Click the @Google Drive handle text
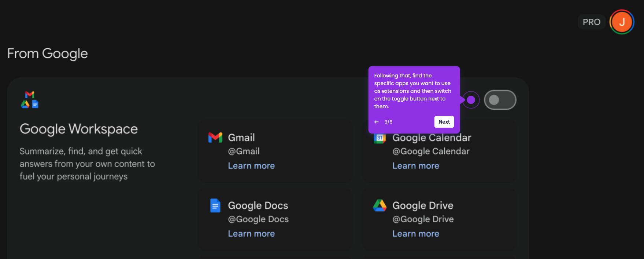 pyautogui.click(x=423, y=219)
